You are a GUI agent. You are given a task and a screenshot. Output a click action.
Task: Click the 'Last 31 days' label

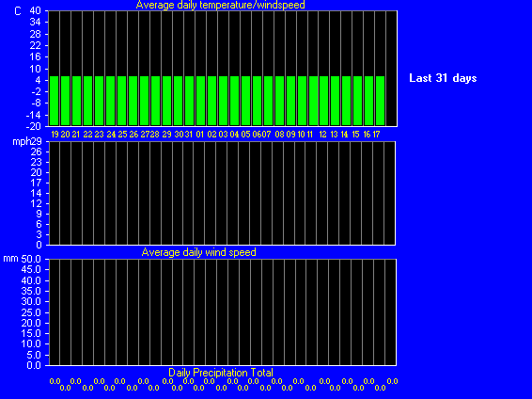coord(443,78)
